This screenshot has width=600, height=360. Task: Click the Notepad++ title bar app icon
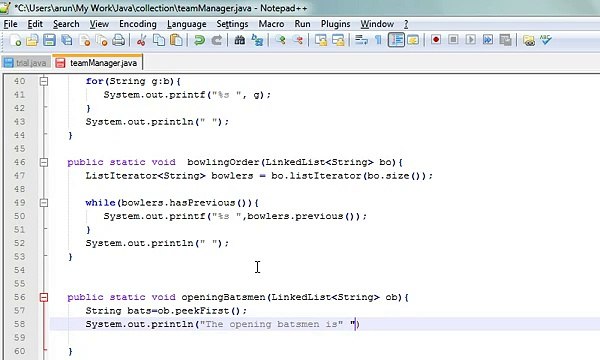5,7
